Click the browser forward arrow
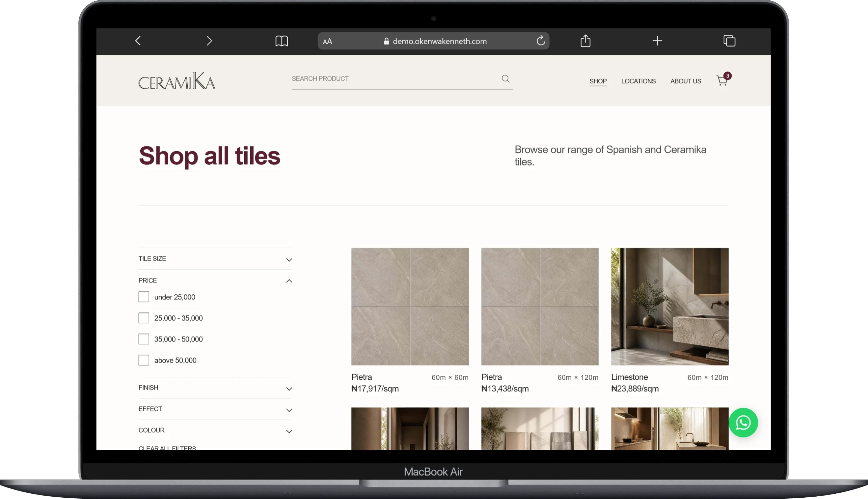 coord(209,41)
